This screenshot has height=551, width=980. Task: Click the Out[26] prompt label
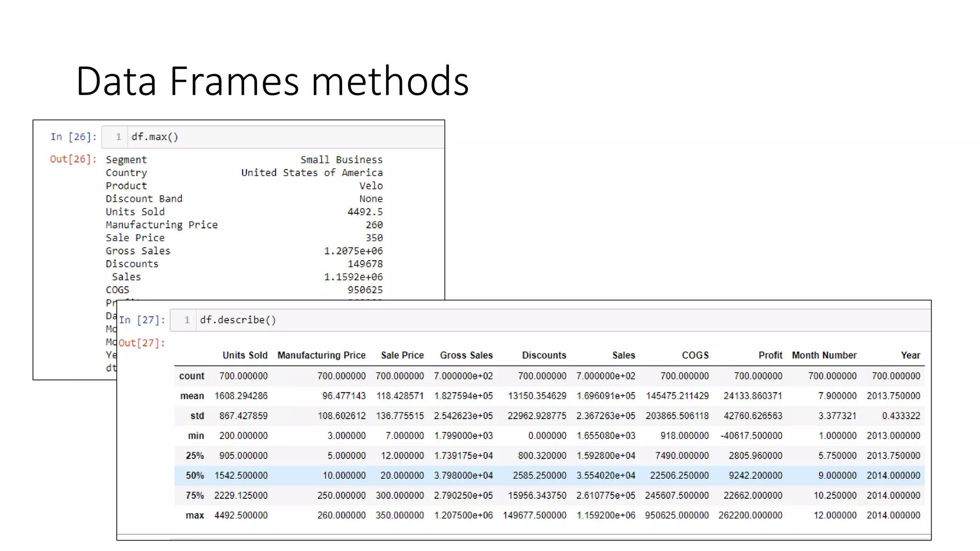coord(74,159)
